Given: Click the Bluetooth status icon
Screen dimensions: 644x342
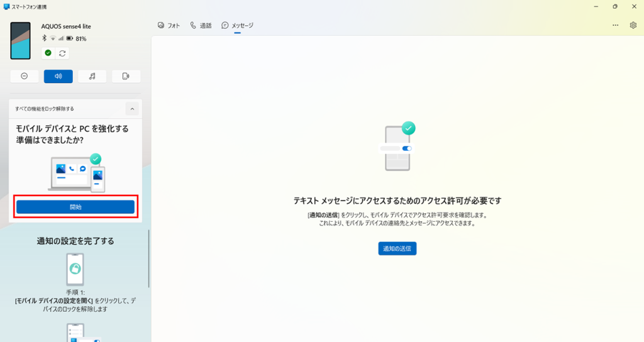Looking at the screenshot, I should 44,39.
